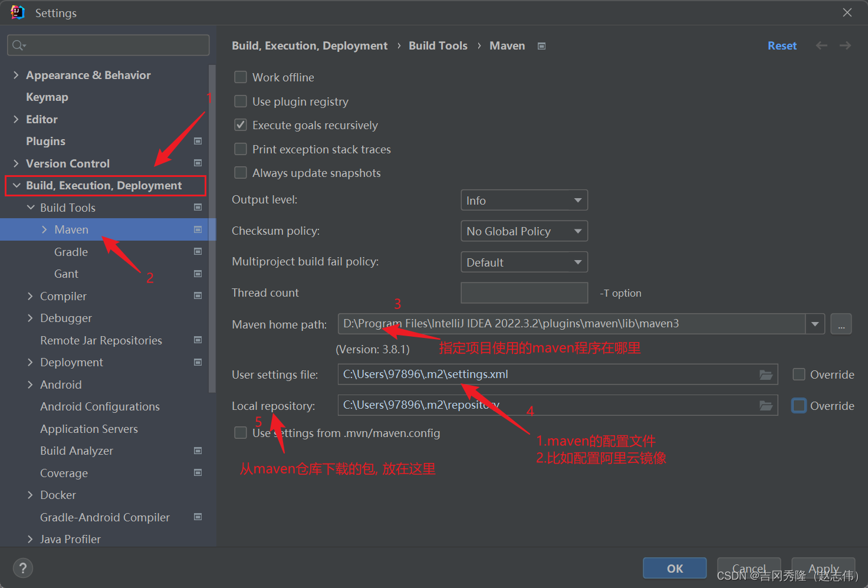Expand Appearance & Behavior tree node

point(16,75)
